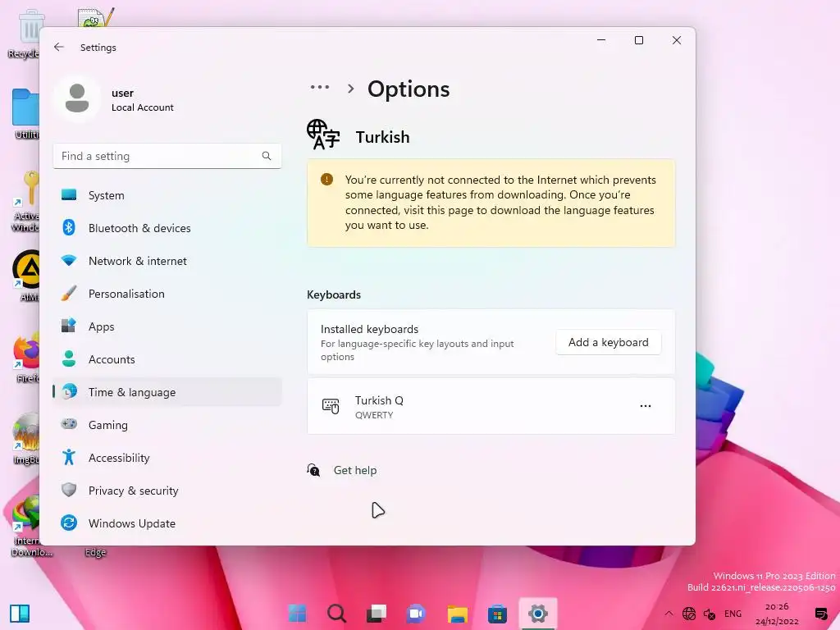Go back using the Settings back arrow
Viewport: 840px width, 630px height.
59,47
